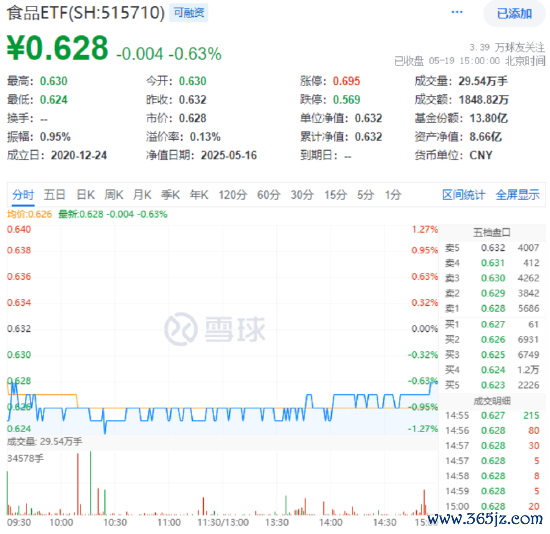Select the 买5 row at 0.623

[x=492, y=385]
